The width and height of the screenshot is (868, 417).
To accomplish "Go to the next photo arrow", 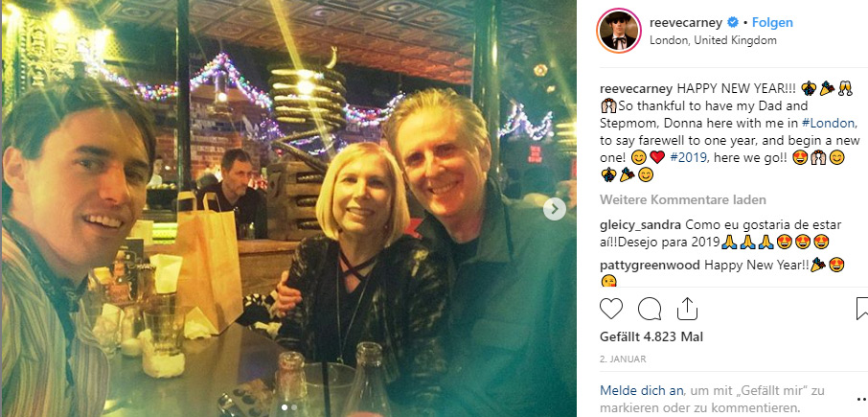I will coord(554,209).
